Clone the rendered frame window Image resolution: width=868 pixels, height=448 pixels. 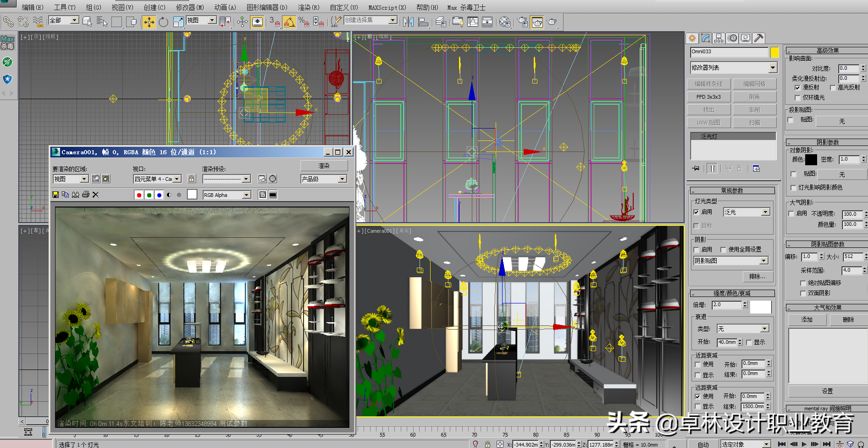[75, 195]
